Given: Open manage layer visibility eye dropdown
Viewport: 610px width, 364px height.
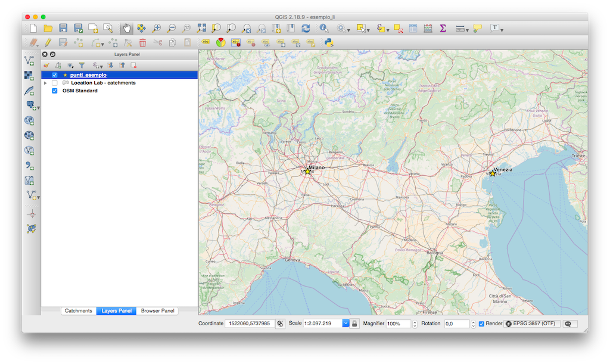Looking at the screenshot, I should tap(70, 66).
